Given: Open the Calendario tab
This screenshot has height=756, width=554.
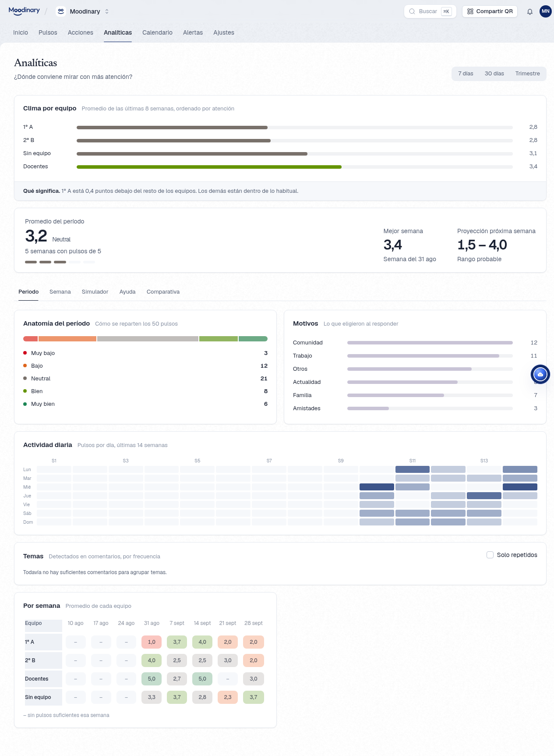Looking at the screenshot, I should [x=157, y=32].
